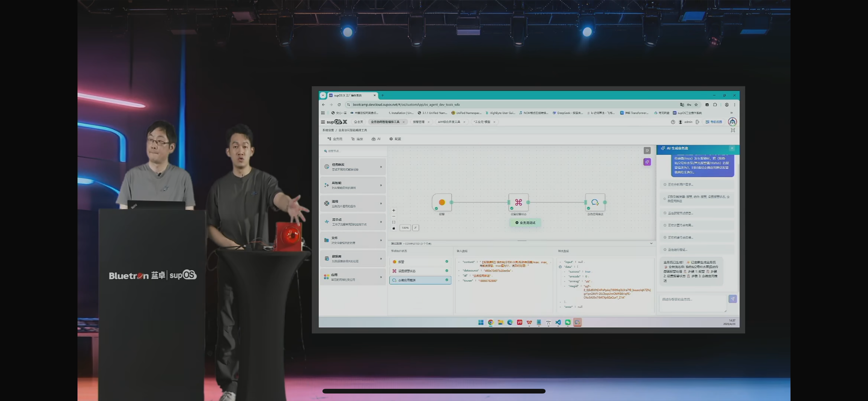Collapse the "data" JSON node in output
Viewport: 868px width, 401px height.
[560, 267]
